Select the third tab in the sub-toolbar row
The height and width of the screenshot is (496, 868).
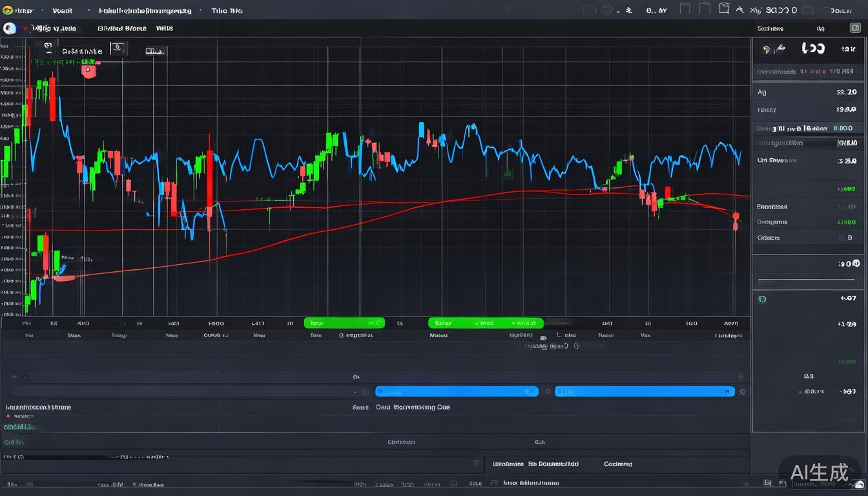pyautogui.click(x=164, y=28)
